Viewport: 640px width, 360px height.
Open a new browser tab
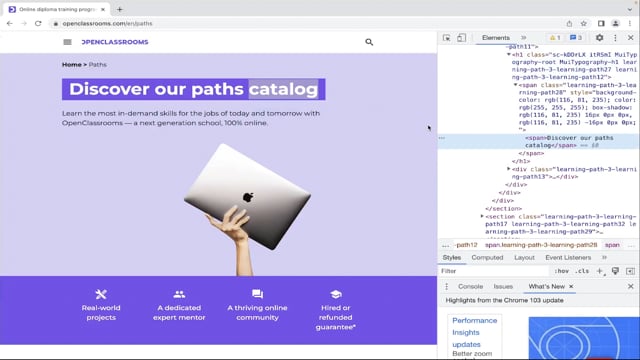tap(120, 9)
